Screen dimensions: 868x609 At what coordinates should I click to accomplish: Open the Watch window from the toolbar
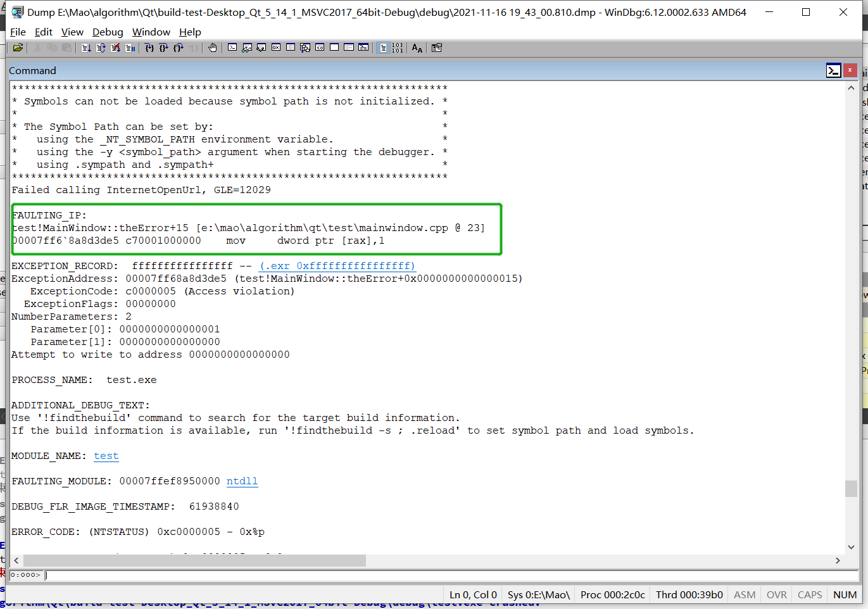click(x=247, y=47)
